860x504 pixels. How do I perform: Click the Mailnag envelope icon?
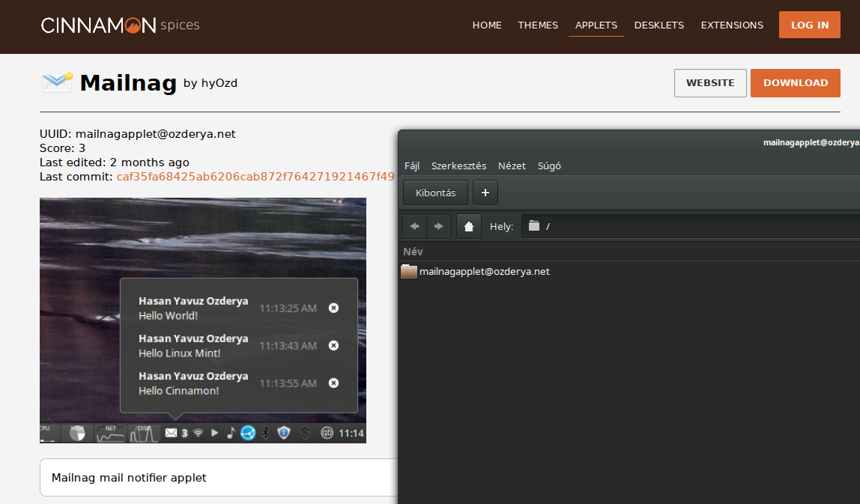tap(57, 82)
